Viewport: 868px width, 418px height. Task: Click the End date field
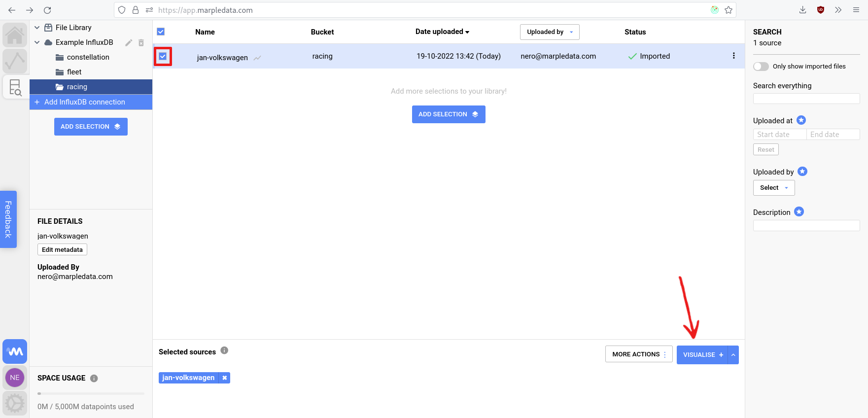(833, 135)
